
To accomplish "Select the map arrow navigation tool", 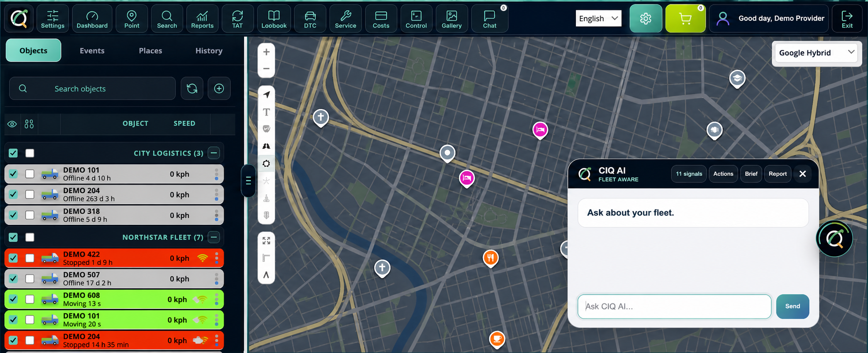I will click(266, 95).
